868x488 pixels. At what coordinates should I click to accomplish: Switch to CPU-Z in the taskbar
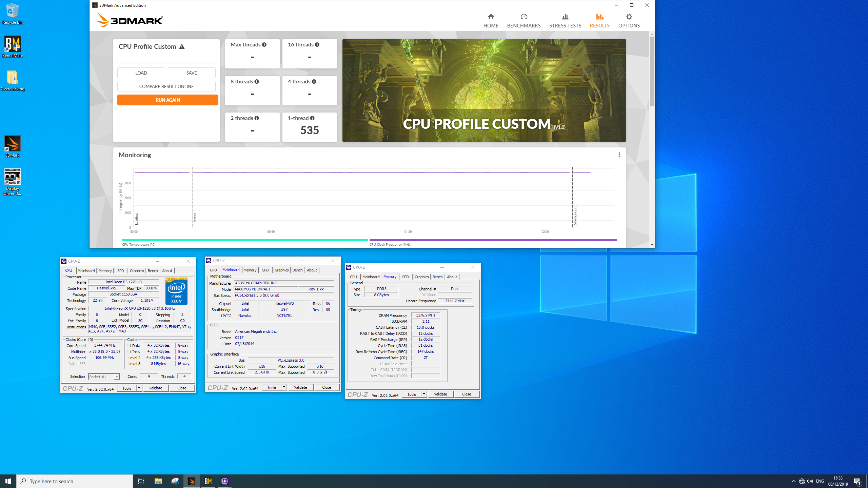tap(225, 481)
